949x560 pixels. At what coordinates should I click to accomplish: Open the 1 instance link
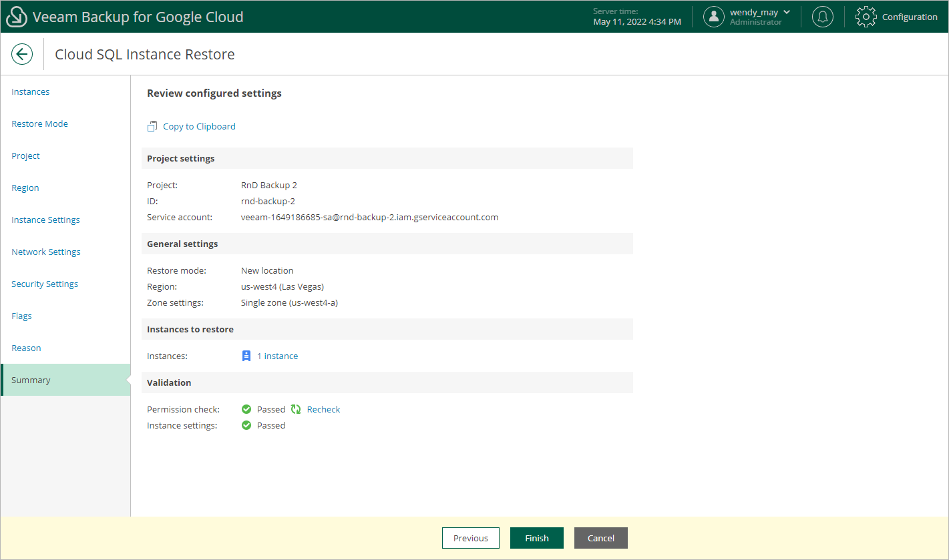click(x=277, y=356)
